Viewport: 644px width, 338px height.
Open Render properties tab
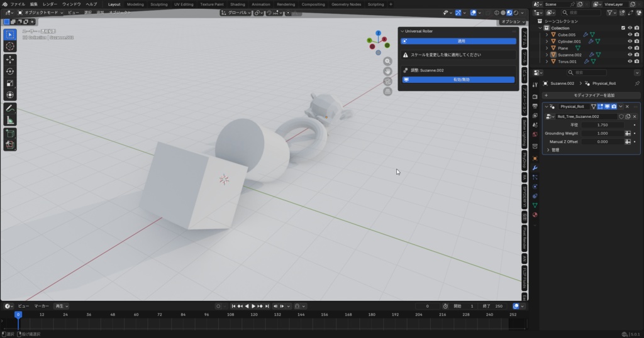[x=535, y=97]
